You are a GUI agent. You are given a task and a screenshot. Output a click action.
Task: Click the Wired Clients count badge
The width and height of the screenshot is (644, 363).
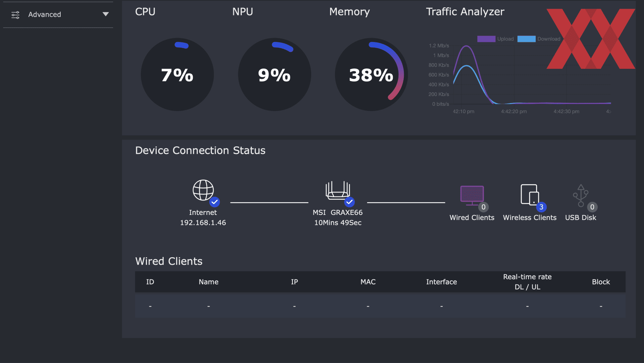click(483, 207)
